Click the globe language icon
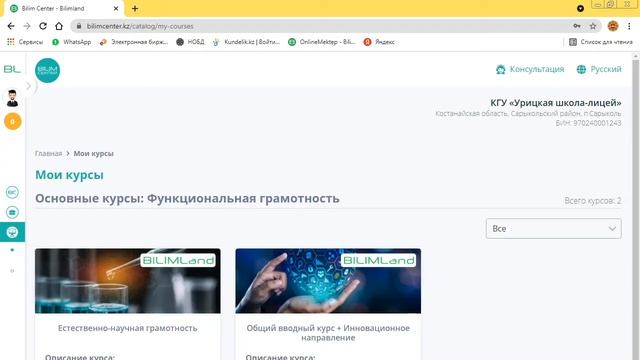 pyautogui.click(x=581, y=69)
